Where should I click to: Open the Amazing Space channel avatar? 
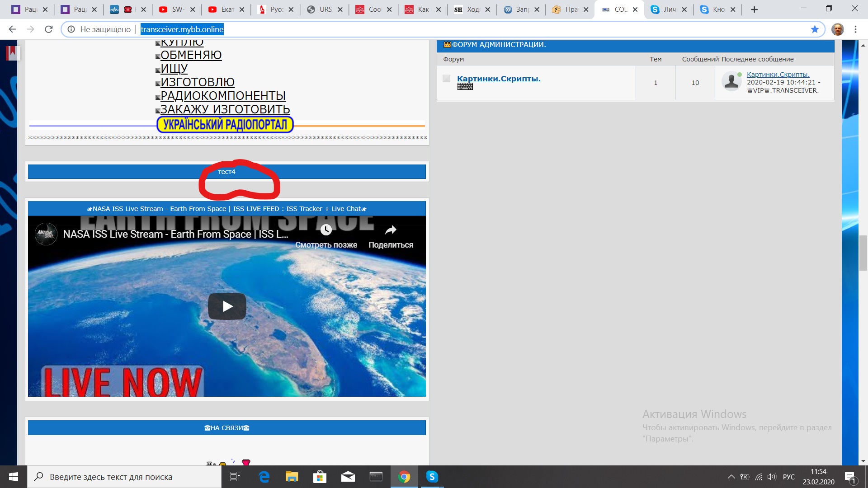46,234
